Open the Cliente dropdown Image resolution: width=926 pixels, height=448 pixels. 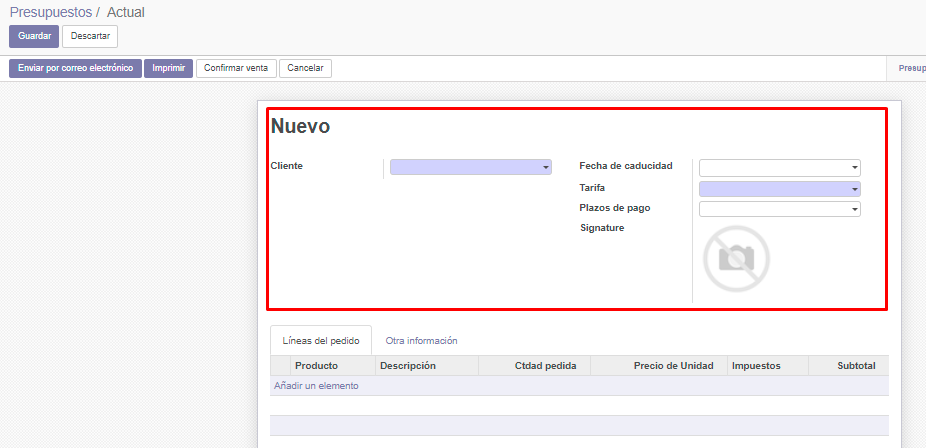click(470, 167)
